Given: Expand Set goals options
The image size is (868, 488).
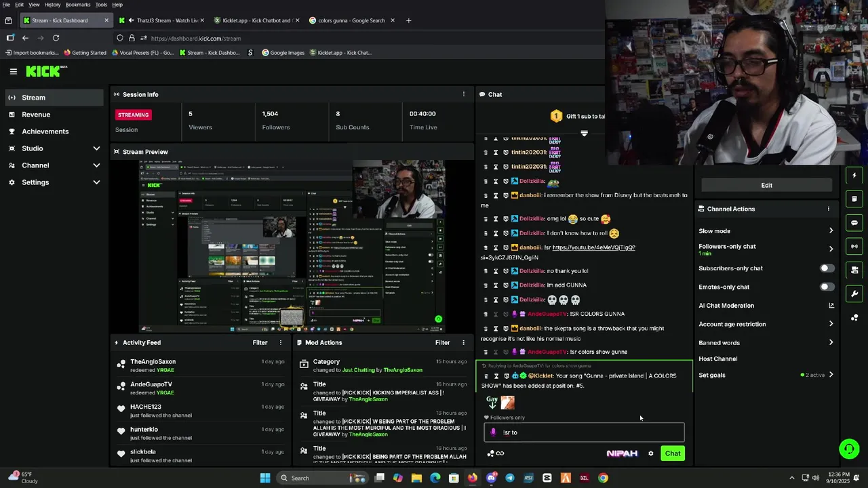Looking at the screenshot, I should pyautogui.click(x=831, y=375).
